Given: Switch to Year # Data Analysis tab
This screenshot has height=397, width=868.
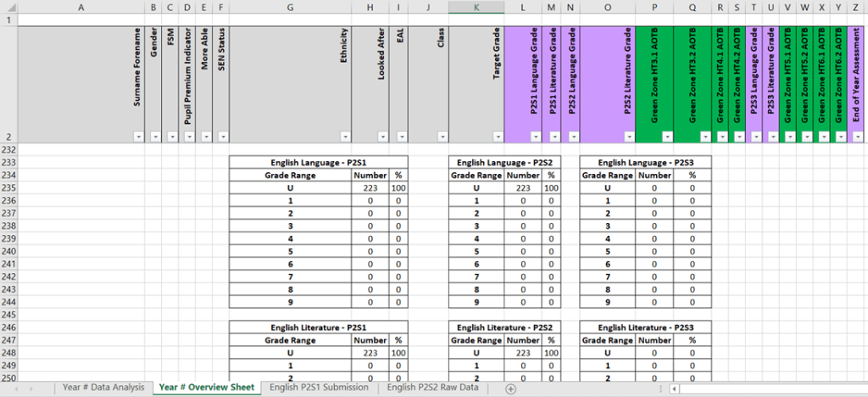Looking at the screenshot, I should [103, 388].
